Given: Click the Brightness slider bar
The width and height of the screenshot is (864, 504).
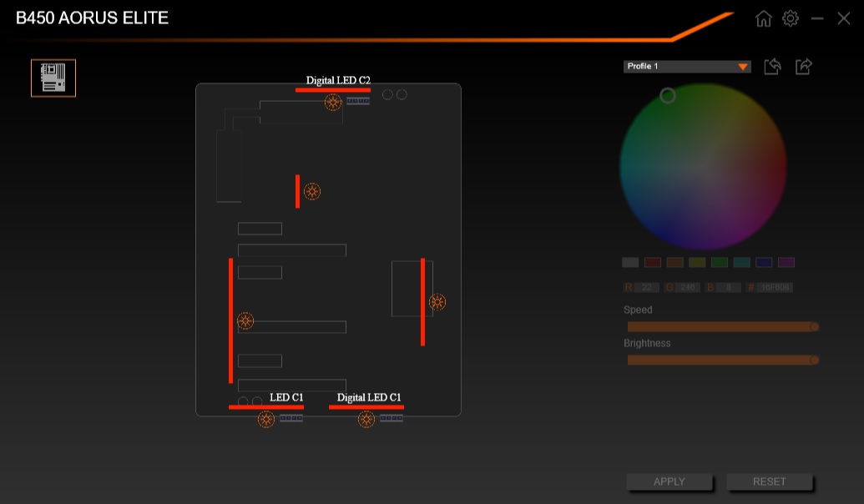Looking at the screenshot, I should pos(723,360).
